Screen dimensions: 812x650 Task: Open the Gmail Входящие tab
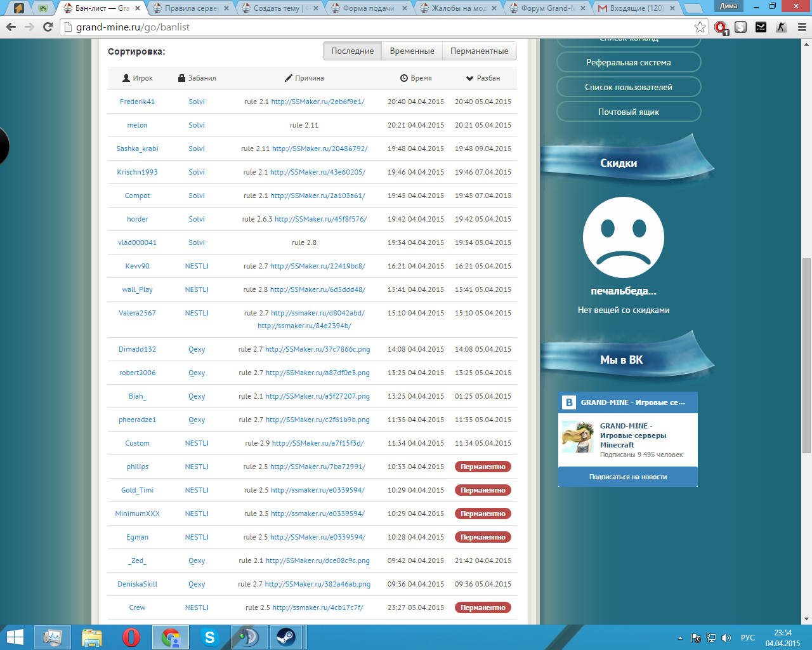click(x=636, y=8)
